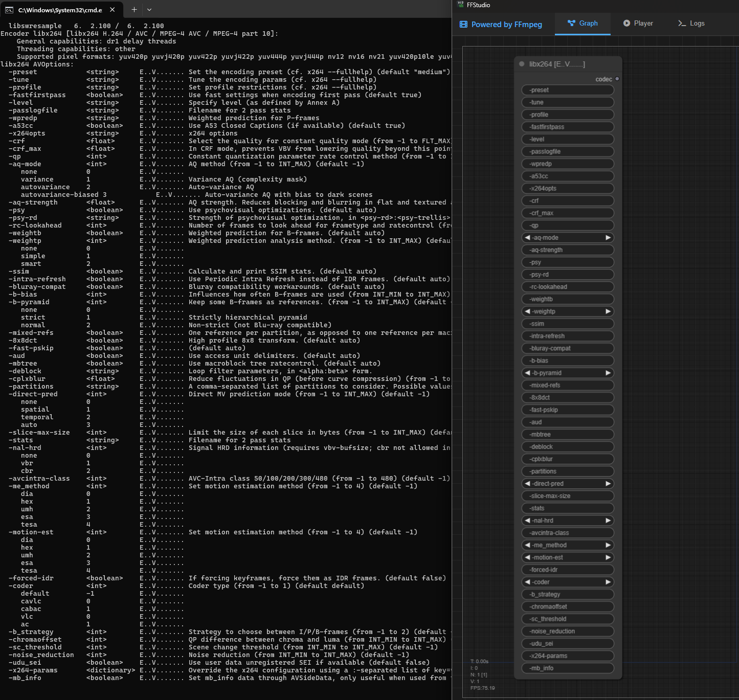Next value arrow on -nal-hrd

[x=608, y=521]
